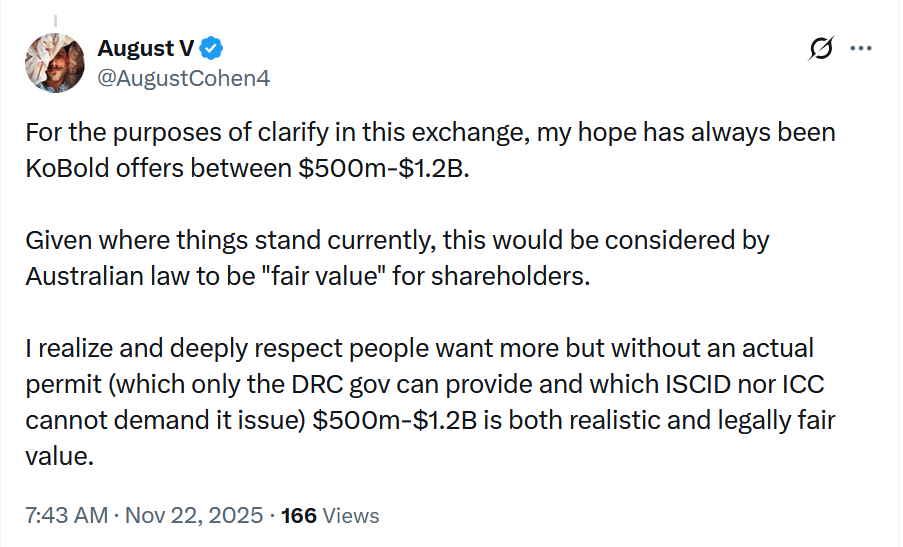This screenshot has width=903, height=547.
Task: Click August V's profile avatar picture
Action: tap(55, 62)
